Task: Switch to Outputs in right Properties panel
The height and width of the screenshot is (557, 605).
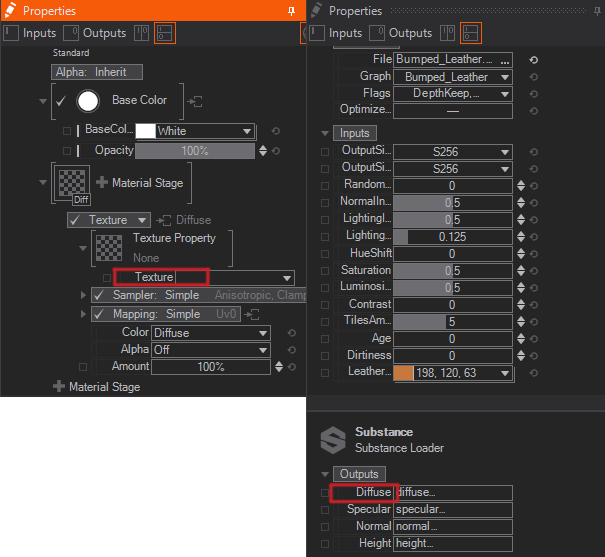Action: (400, 33)
